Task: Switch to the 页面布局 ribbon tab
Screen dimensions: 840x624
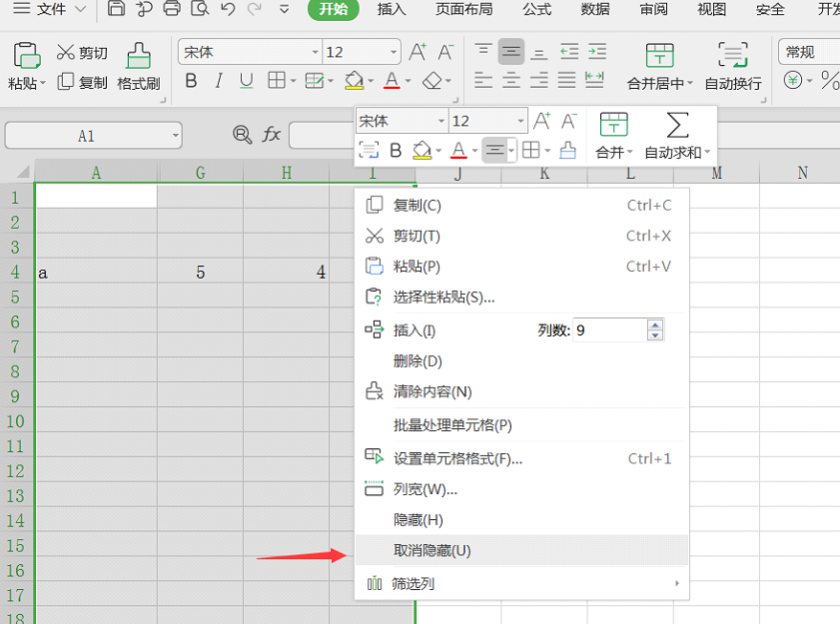Action: (x=463, y=9)
